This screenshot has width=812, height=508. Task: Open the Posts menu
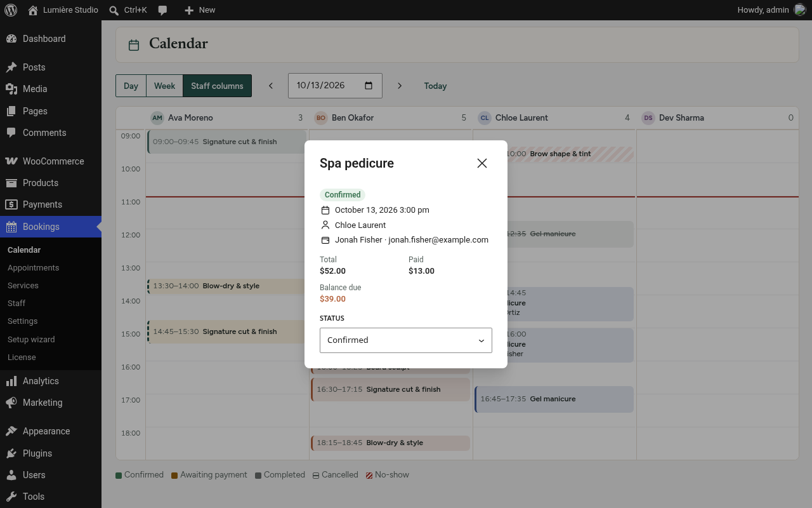(x=51, y=67)
